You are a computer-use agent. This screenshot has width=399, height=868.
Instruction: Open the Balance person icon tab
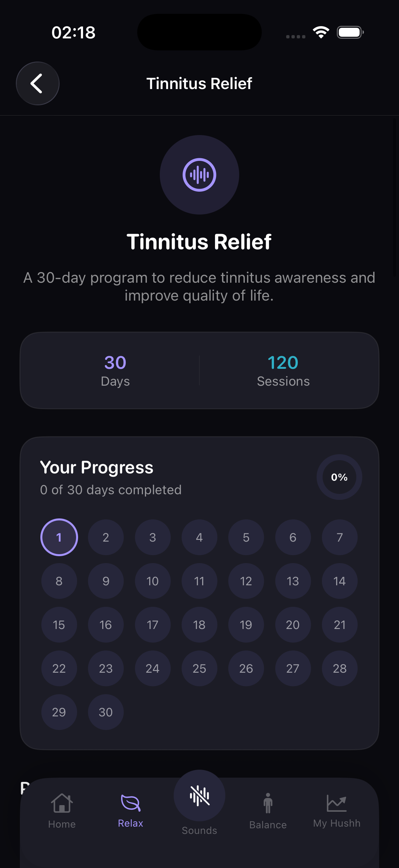point(268,803)
